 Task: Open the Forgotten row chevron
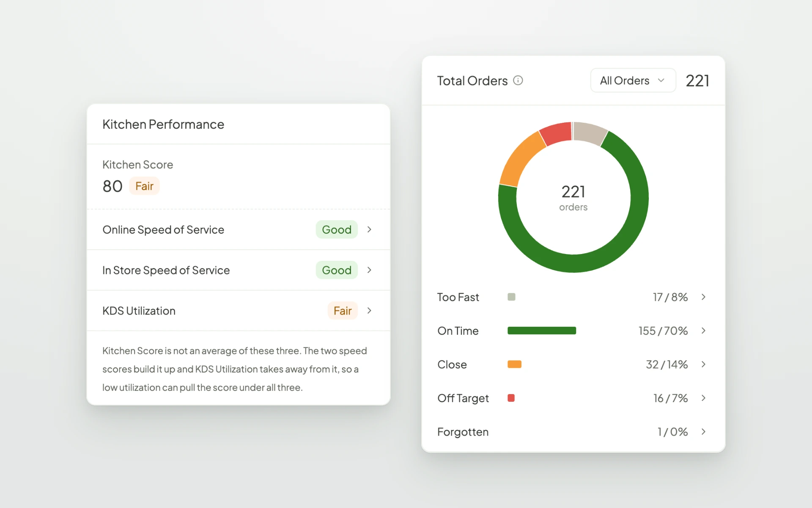coord(703,432)
